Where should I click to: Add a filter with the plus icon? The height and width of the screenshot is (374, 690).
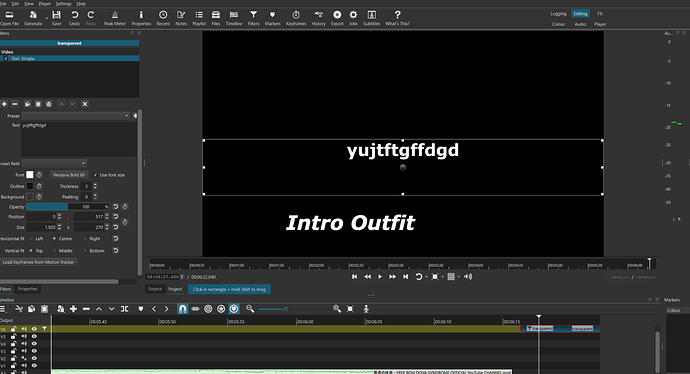4,104
